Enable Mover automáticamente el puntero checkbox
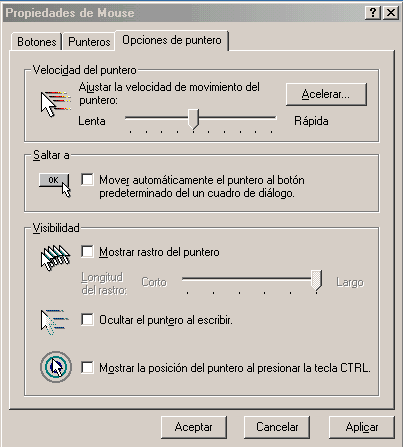The width and height of the screenshot is (403, 447). (87, 179)
